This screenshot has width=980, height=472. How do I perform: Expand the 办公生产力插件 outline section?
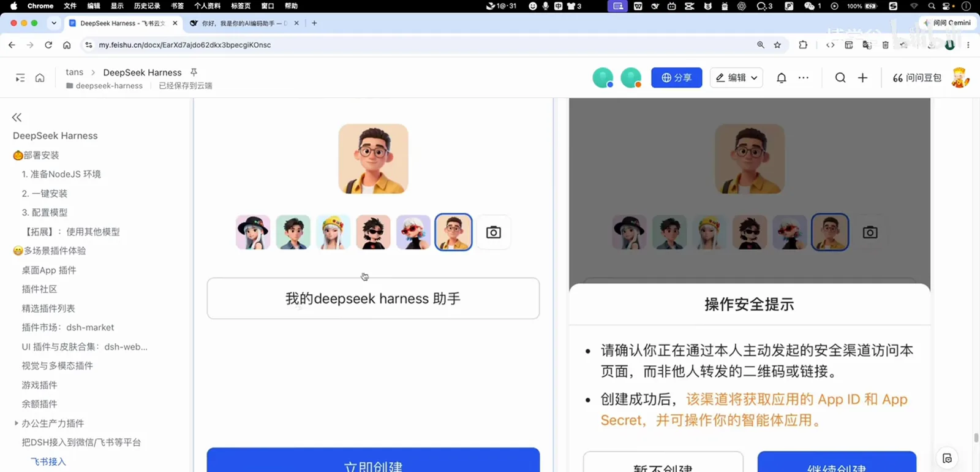tap(16, 423)
